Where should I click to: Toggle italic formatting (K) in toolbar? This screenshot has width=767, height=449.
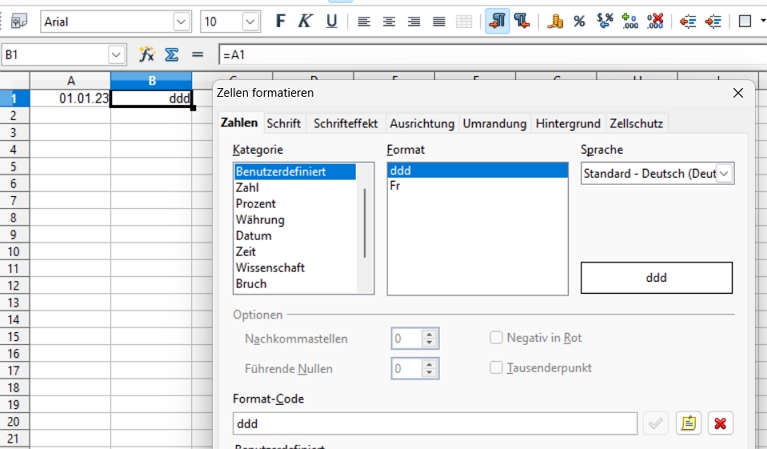click(x=305, y=21)
